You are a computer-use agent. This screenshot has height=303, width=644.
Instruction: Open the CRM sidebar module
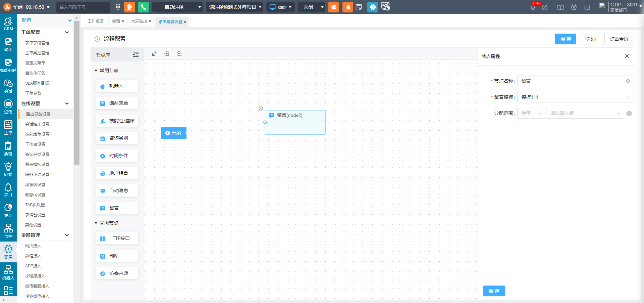pyautogui.click(x=8, y=24)
